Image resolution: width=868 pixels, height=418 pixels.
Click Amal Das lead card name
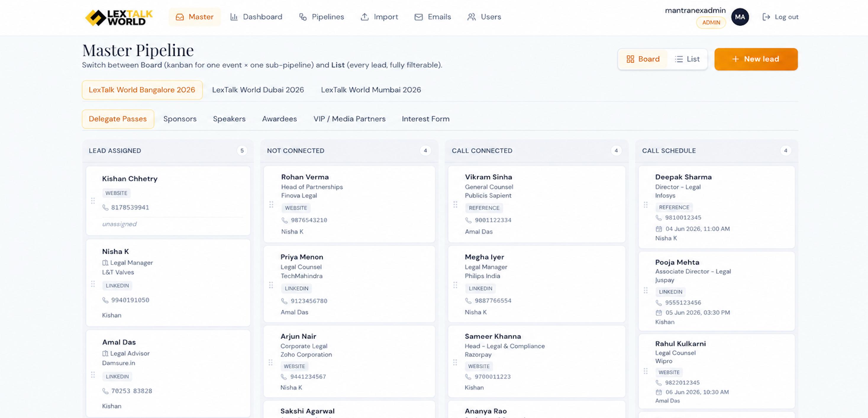point(119,342)
